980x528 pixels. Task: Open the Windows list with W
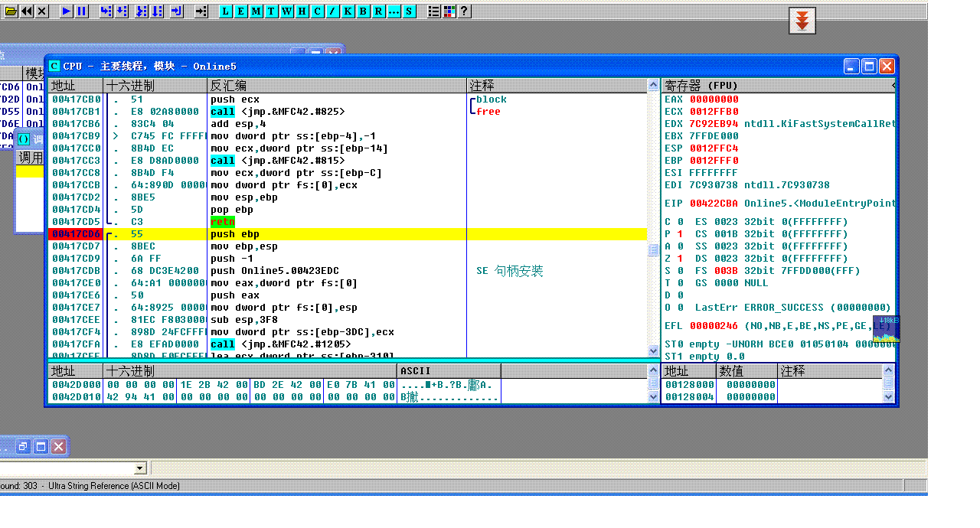(286, 11)
